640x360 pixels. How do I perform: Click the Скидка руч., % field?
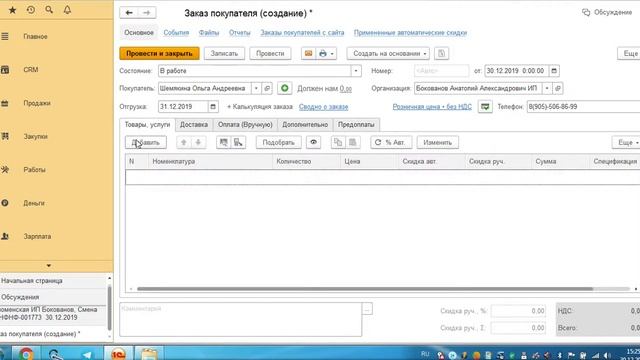(x=518, y=311)
